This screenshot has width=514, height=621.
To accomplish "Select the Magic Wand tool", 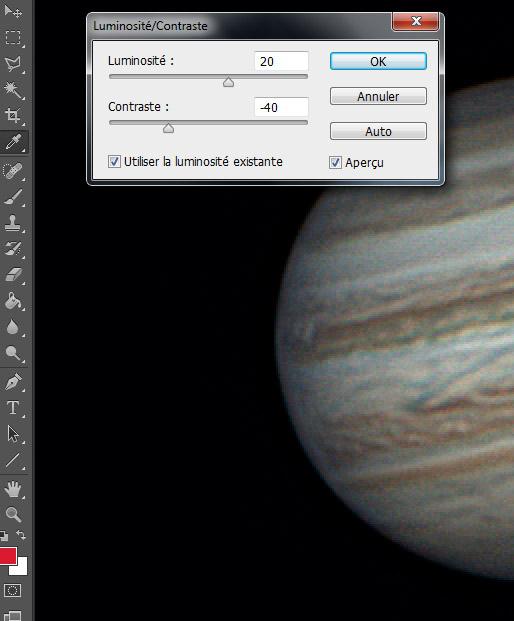I will 13,90.
